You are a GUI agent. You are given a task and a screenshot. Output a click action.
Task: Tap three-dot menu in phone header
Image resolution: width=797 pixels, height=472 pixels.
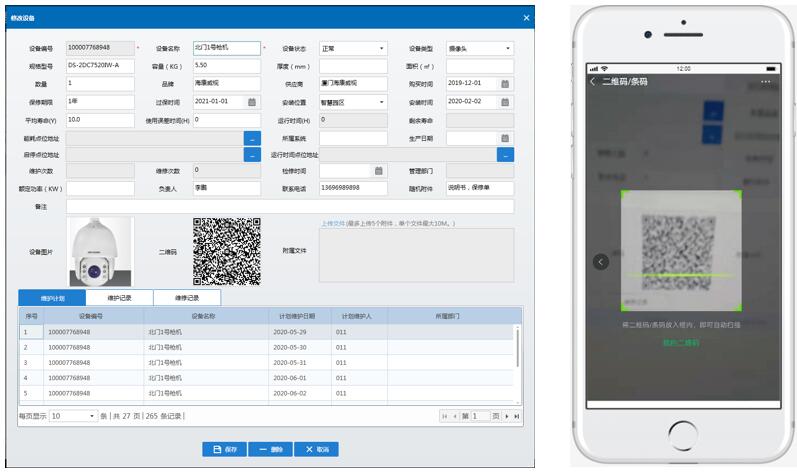(765, 82)
